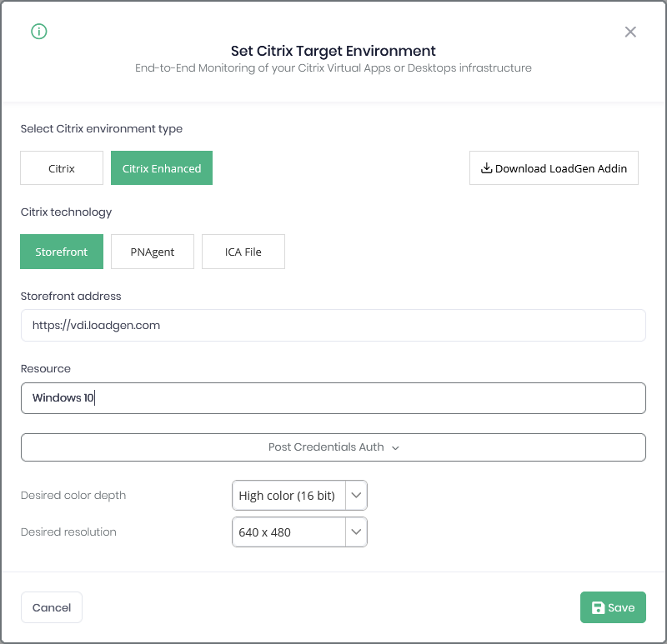This screenshot has width=667, height=644.
Task: Click the chevron next to Post Credentials Auth
Action: (x=395, y=447)
